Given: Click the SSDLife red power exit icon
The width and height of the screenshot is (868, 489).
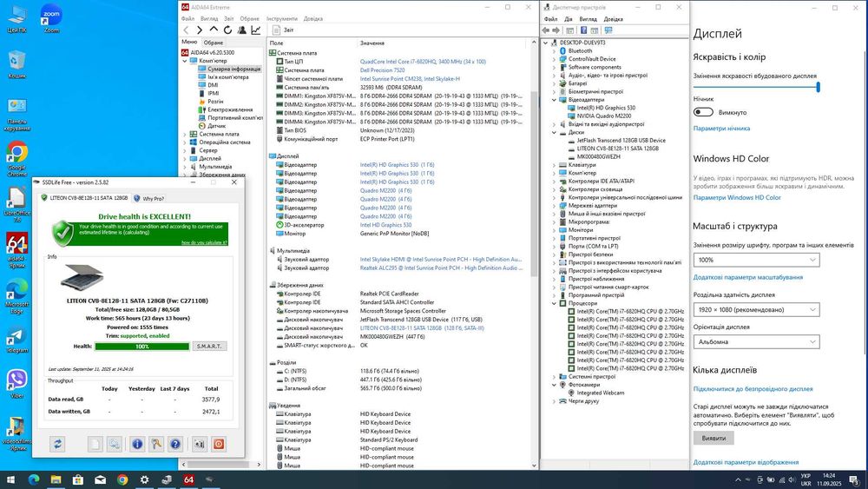Looking at the screenshot, I should point(219,444).
